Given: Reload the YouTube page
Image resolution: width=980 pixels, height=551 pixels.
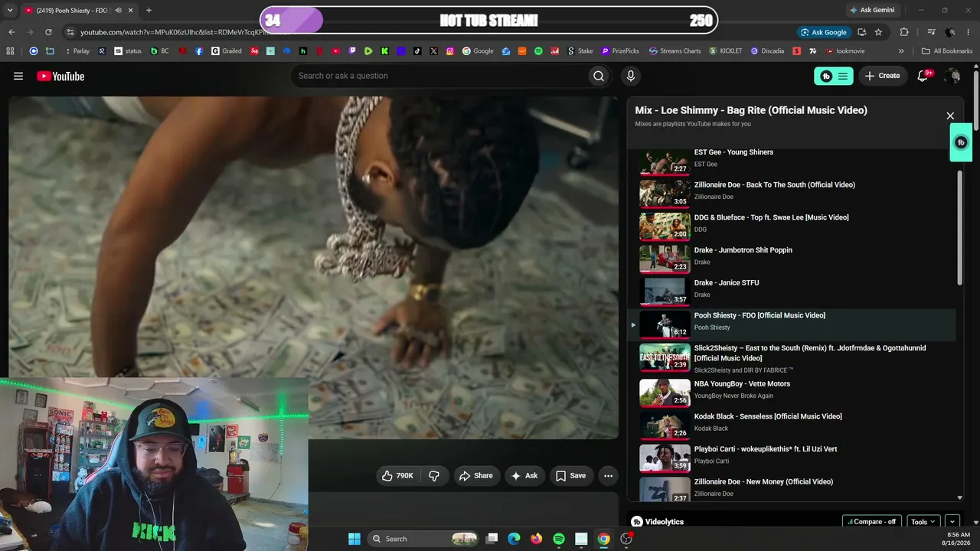Looking at the screenshot, I should click(x=48, y=32).
